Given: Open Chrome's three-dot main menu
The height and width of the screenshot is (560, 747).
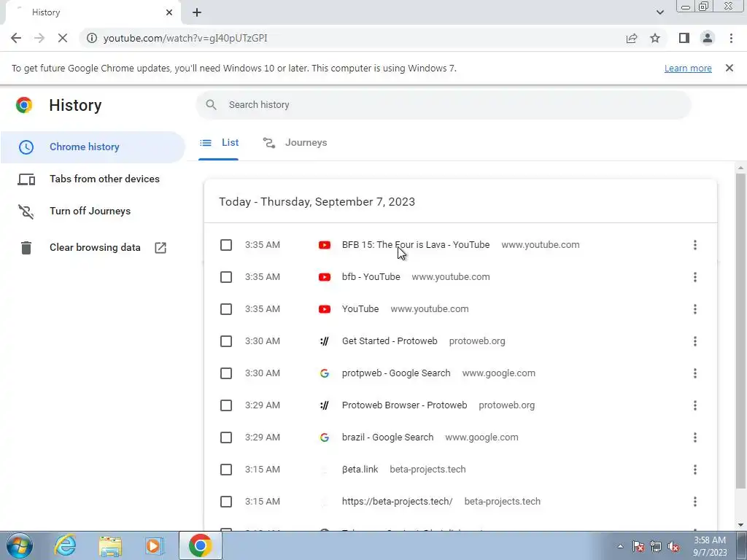Looking at the screenshot, I should pos(731,38).
